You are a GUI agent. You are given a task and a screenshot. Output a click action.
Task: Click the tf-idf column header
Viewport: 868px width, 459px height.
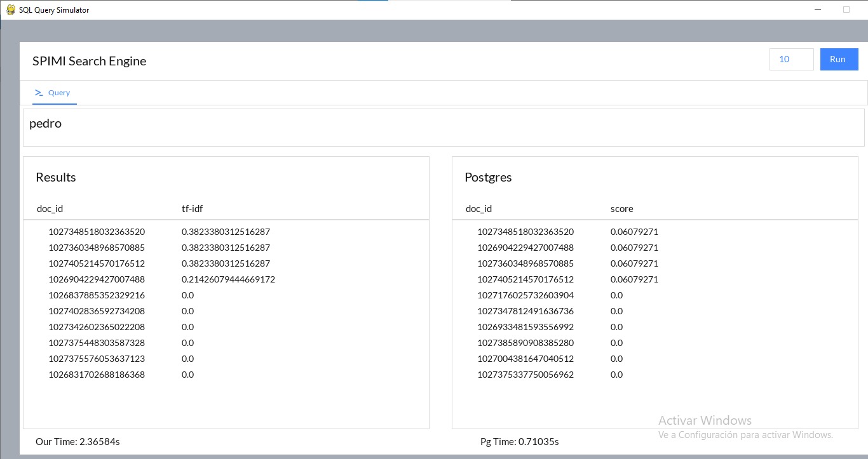click(x=193, y=209)
